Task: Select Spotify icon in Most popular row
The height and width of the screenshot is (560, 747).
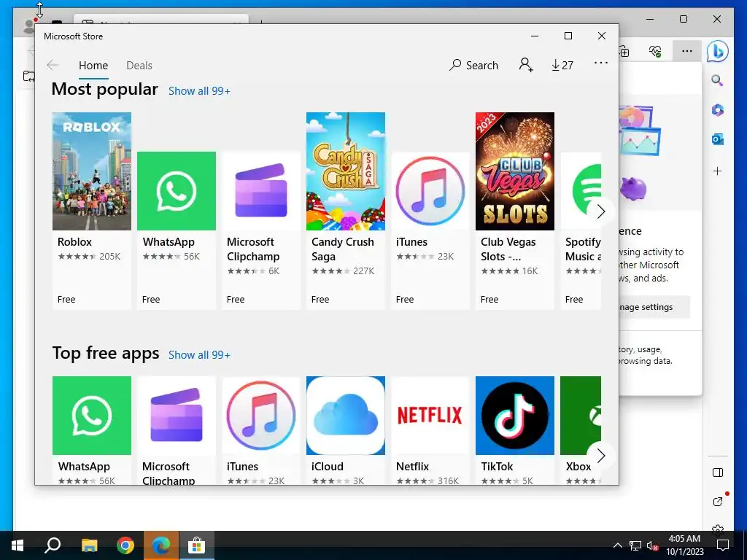Action: point(581,191)
